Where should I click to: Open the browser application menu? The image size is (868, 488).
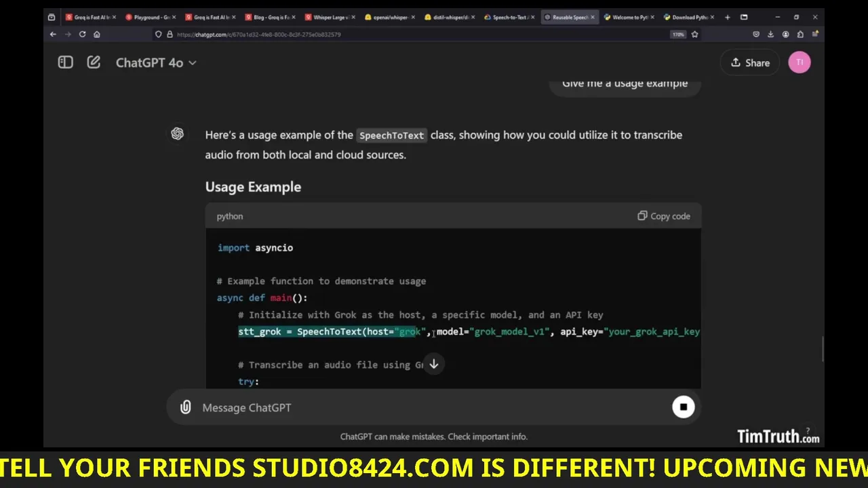[x=815, y=35]
